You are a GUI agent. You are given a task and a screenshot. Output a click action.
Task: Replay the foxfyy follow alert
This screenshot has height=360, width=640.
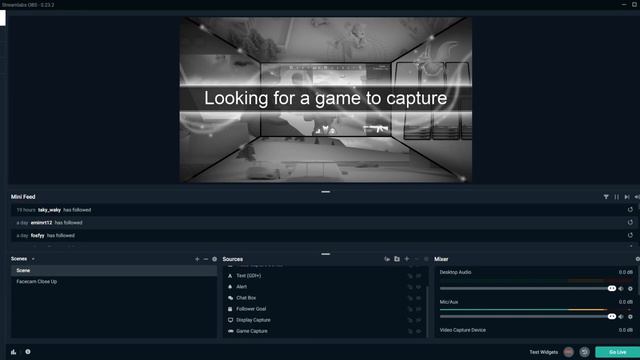tap(630, 235)
